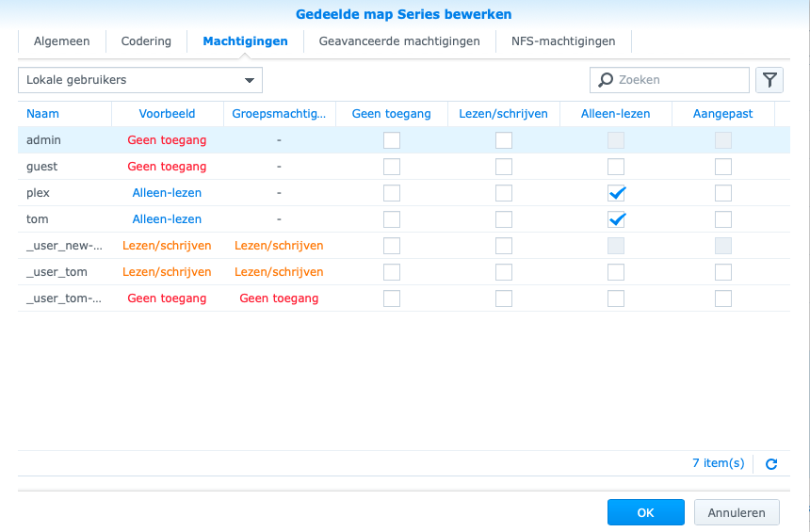Click guest's Geen toegang preview text
This screenshot has width=810, height=532.
pyautogui.click(x=167, y=167)
